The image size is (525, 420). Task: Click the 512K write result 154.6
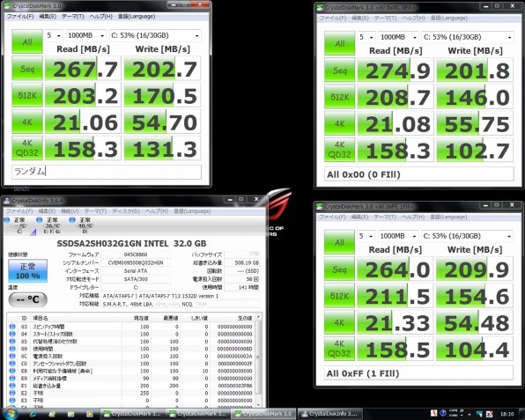point(474,296)
